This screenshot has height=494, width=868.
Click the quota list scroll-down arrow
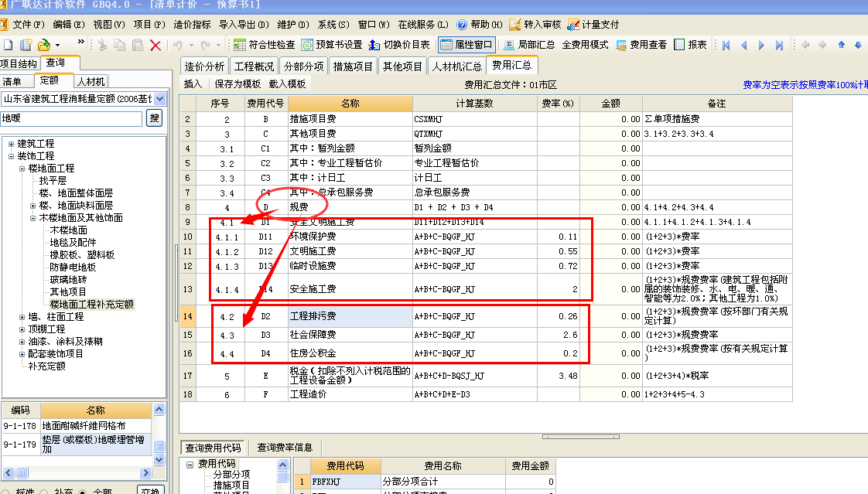(159, 460)
